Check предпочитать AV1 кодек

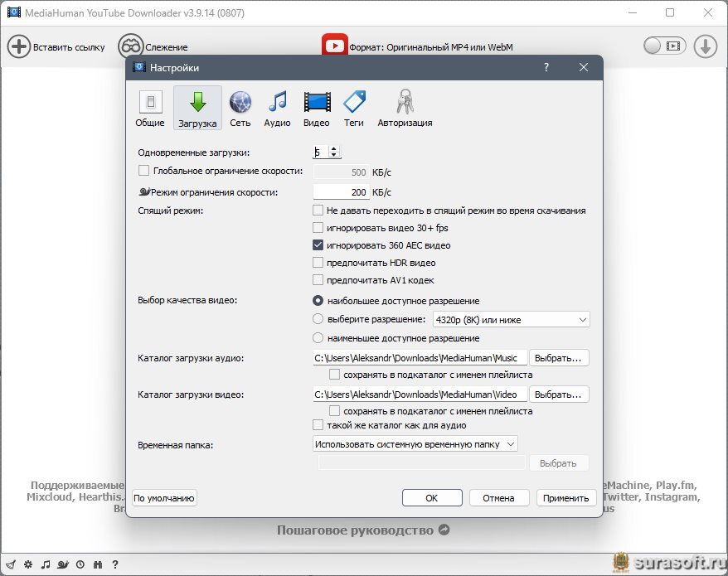tap(318, 280)
